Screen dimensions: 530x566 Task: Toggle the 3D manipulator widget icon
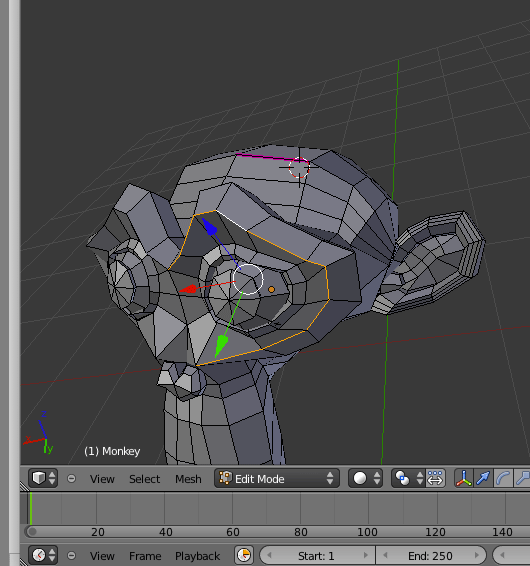[x=464, y=478]
